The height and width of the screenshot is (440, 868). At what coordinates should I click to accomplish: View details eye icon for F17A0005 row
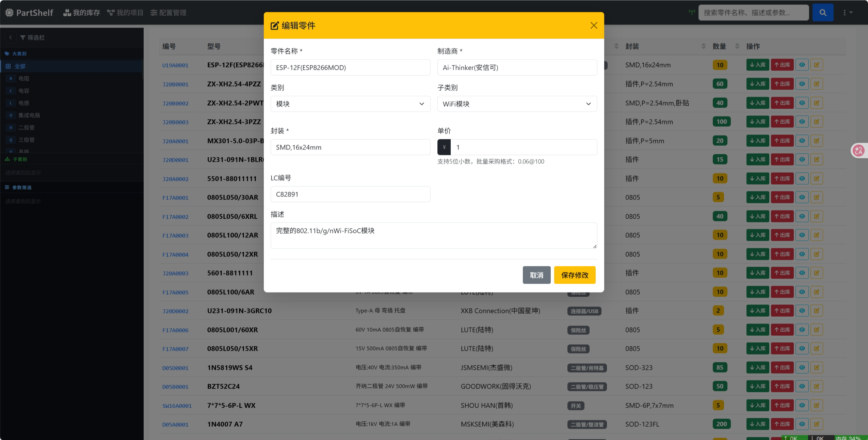tap(802, 292)
